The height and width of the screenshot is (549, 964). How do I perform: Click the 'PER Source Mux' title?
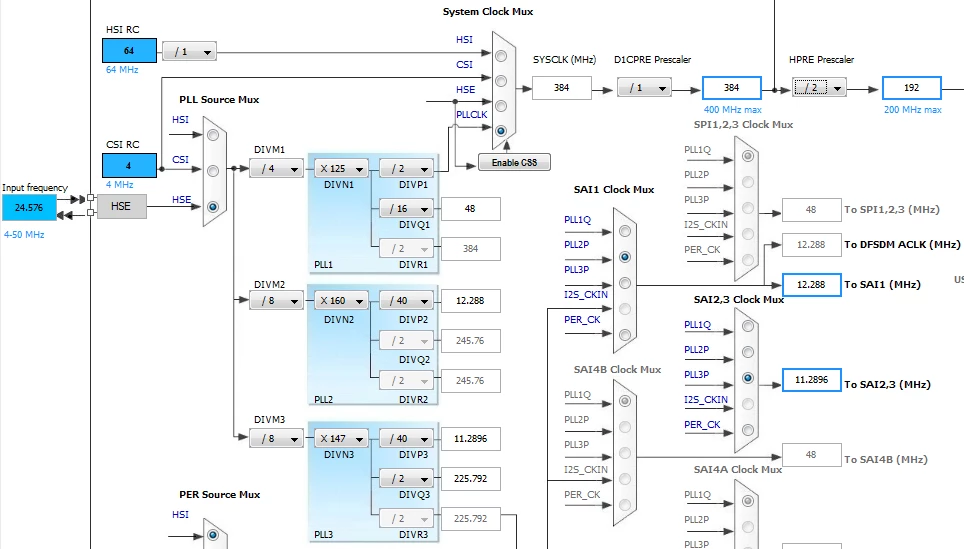(219, 494)
